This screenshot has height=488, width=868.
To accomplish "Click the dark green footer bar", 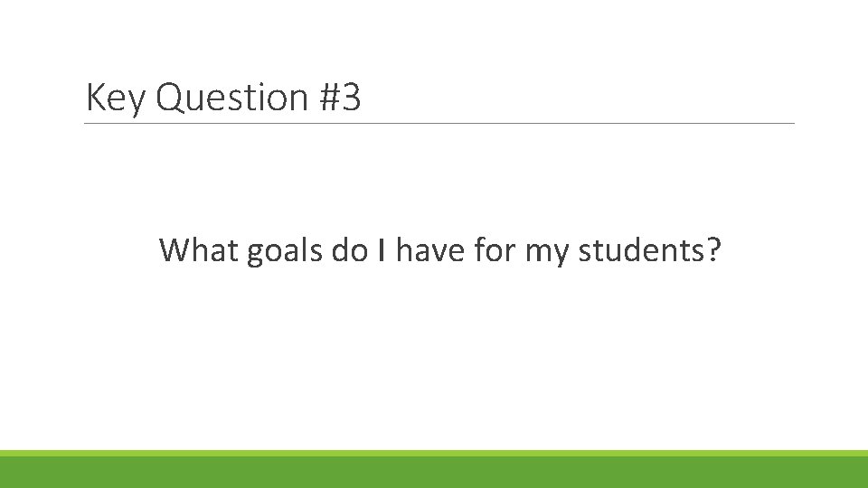I will (434, 473).
